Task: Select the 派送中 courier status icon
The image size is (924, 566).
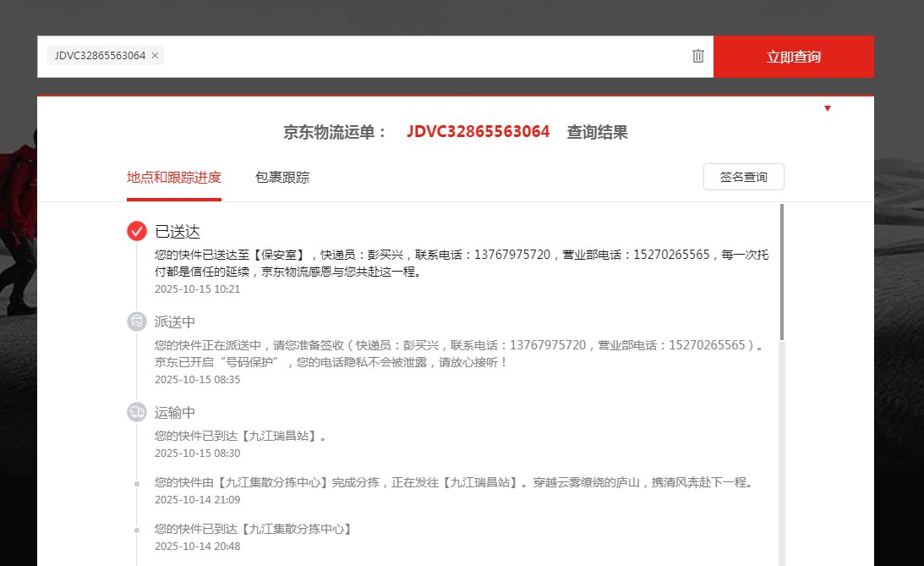Action: tap(137, 321)
